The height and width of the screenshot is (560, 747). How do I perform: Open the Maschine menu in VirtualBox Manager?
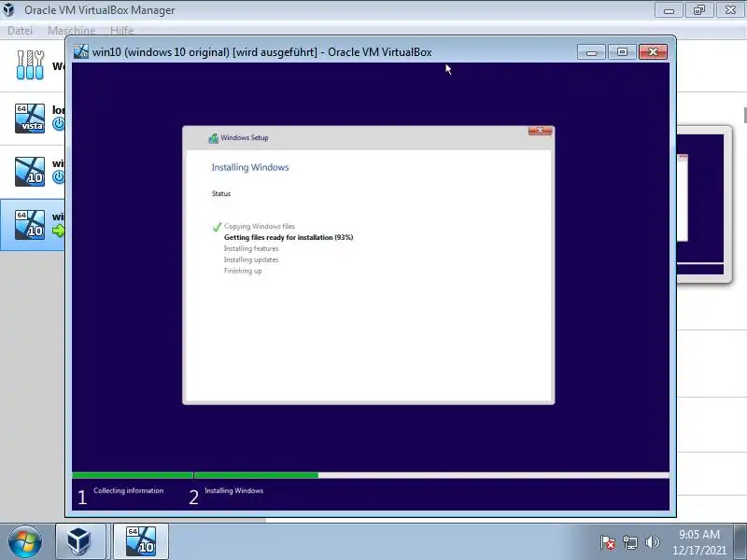coord(72,31)
